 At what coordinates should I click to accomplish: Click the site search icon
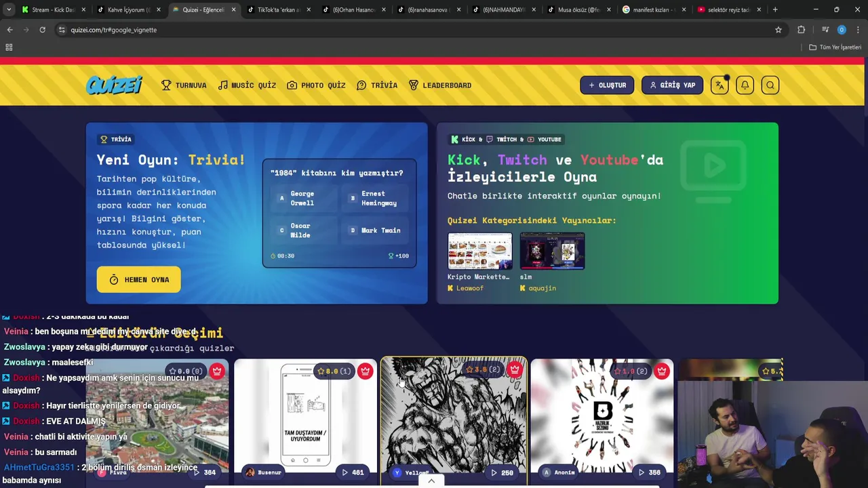(x=770, y=85)
